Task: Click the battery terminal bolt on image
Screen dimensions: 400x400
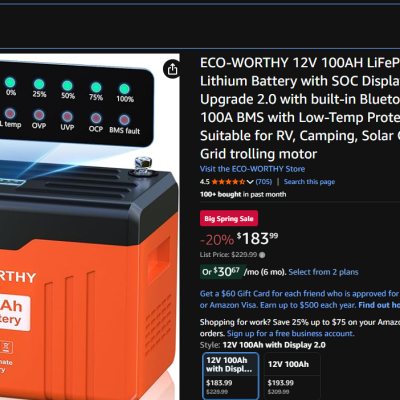Action: pyautogui.click(x=143, y=165)
